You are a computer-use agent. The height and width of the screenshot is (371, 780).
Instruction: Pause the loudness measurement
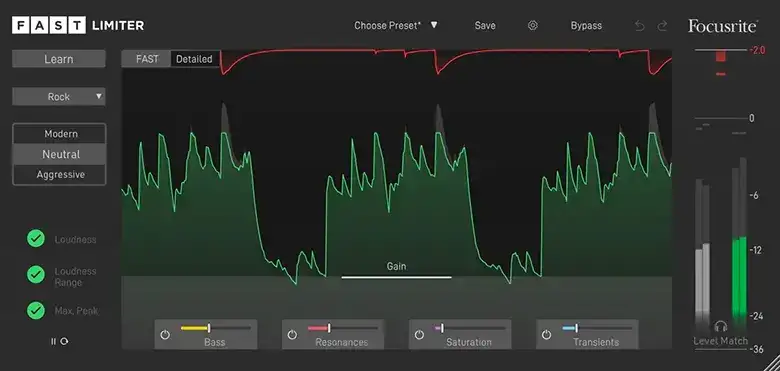pyautogui.click(x=53, y=341)
